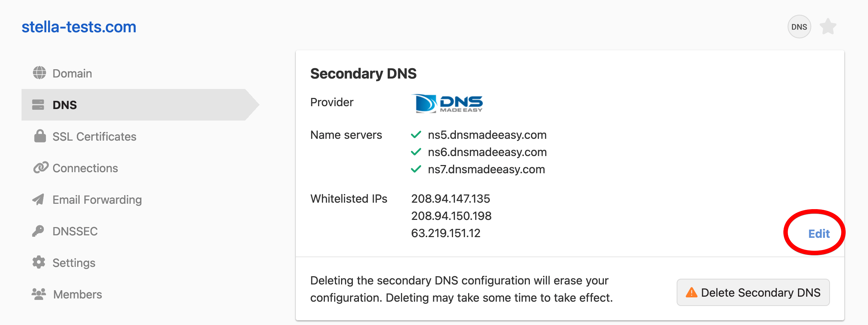
Task: Open the Domain section
Action: [x=72, y=73]
